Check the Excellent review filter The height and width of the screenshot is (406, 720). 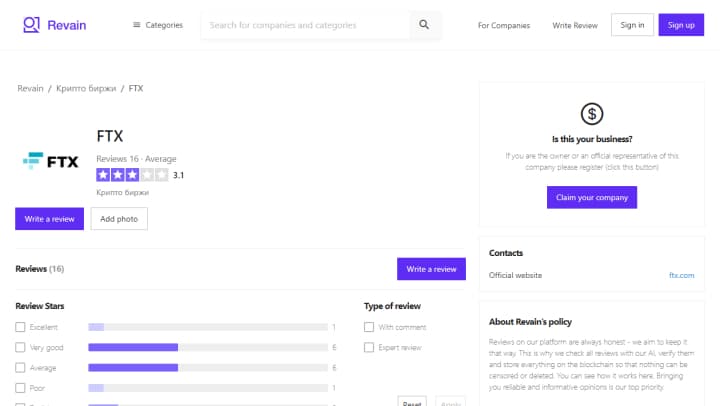tap(20, 327)
